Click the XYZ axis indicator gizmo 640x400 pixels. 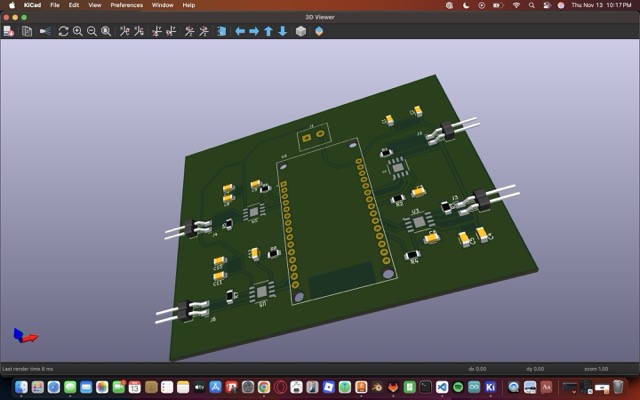[x=24, y=336]
